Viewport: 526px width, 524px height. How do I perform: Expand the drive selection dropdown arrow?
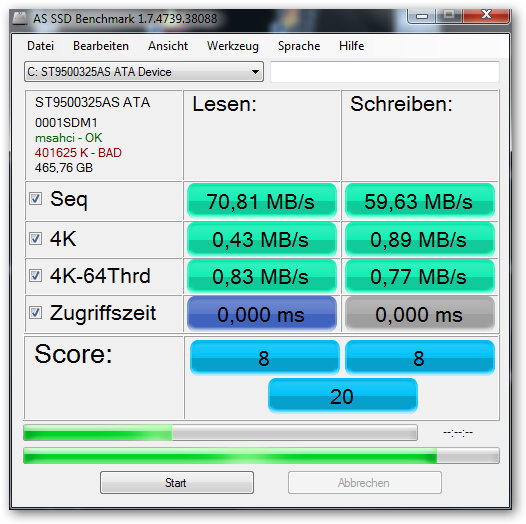255,72
